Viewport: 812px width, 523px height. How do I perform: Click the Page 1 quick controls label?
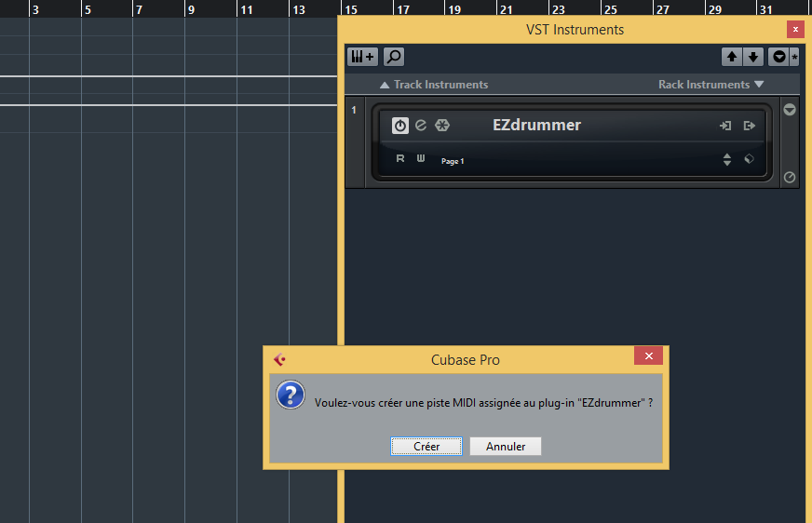(x=453, y=161)
